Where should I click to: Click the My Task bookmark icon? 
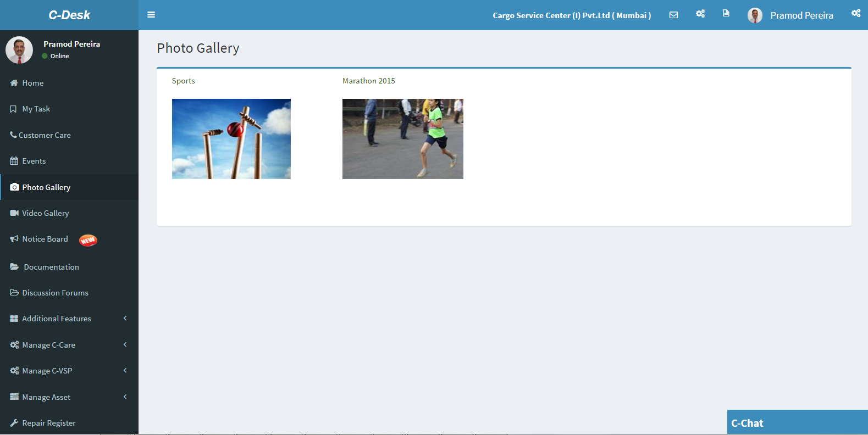13,109
